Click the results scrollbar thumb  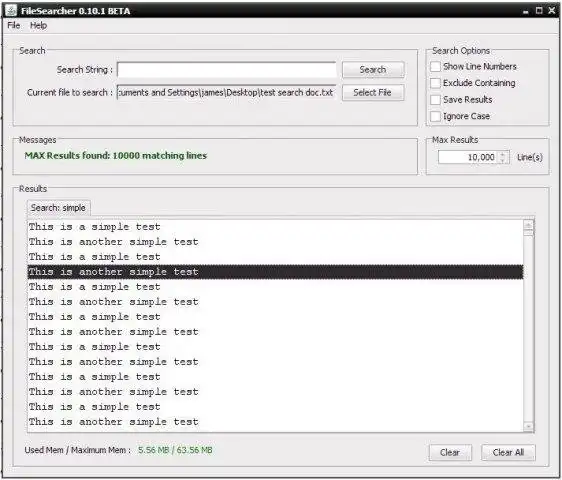(528, 232)
